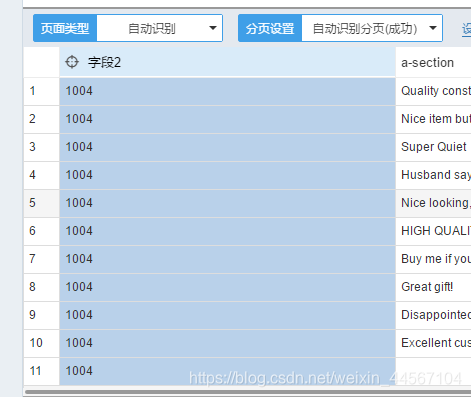Screen dimensions: 471x397
Task: Click the 'Excellent cus' cell
Action: (x=433, y=343)
